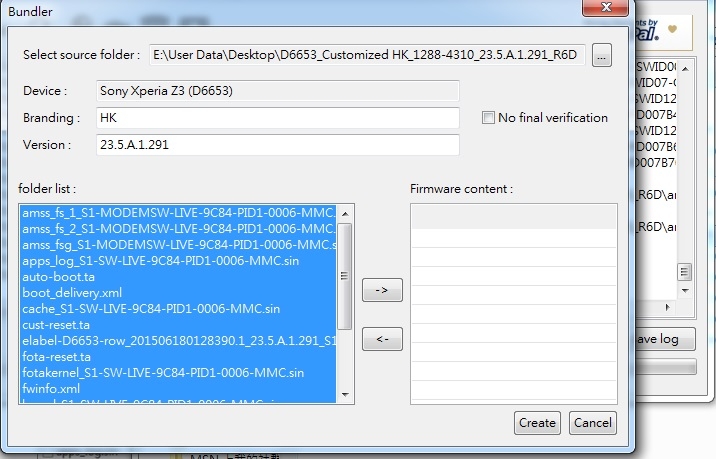
Task: Click background window log scroll down arrow
Action: (685, 290)
